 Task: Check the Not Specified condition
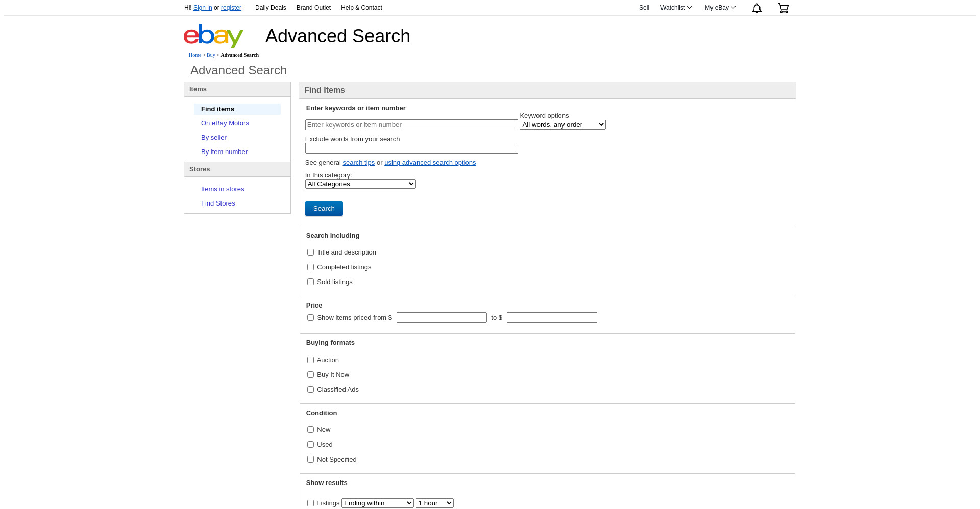(x=310, y=460)
